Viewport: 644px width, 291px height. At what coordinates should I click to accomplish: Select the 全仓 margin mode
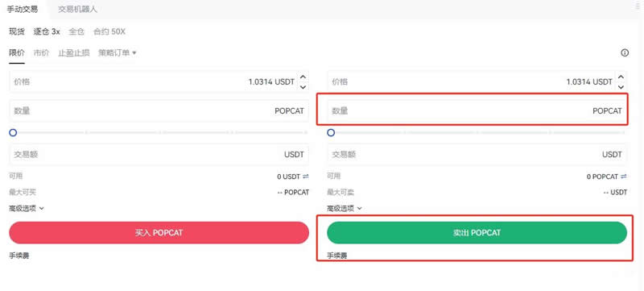(76, 31)
